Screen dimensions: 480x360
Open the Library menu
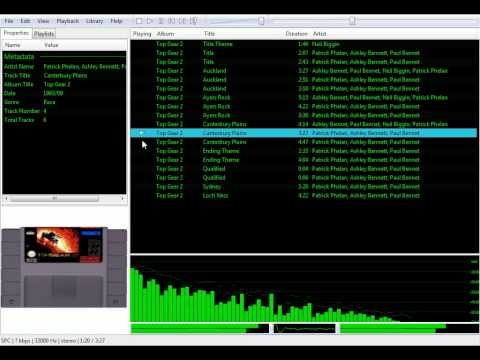coord(95,21)
